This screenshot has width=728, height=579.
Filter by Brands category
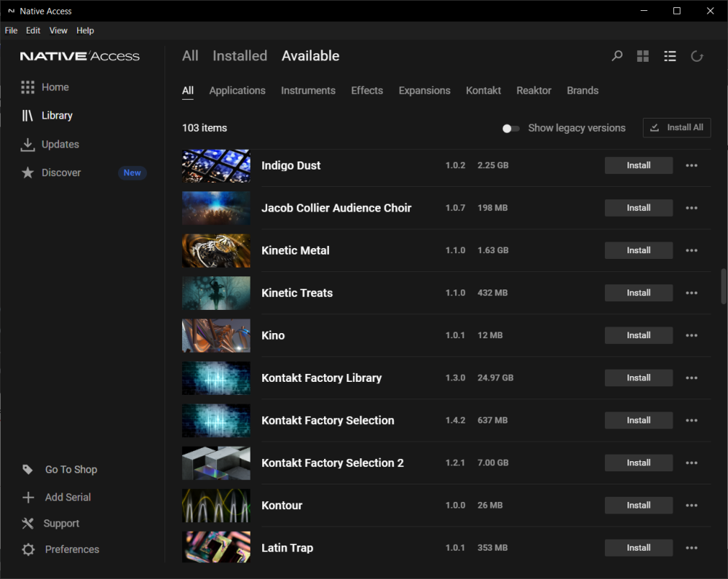click(582, 90)
